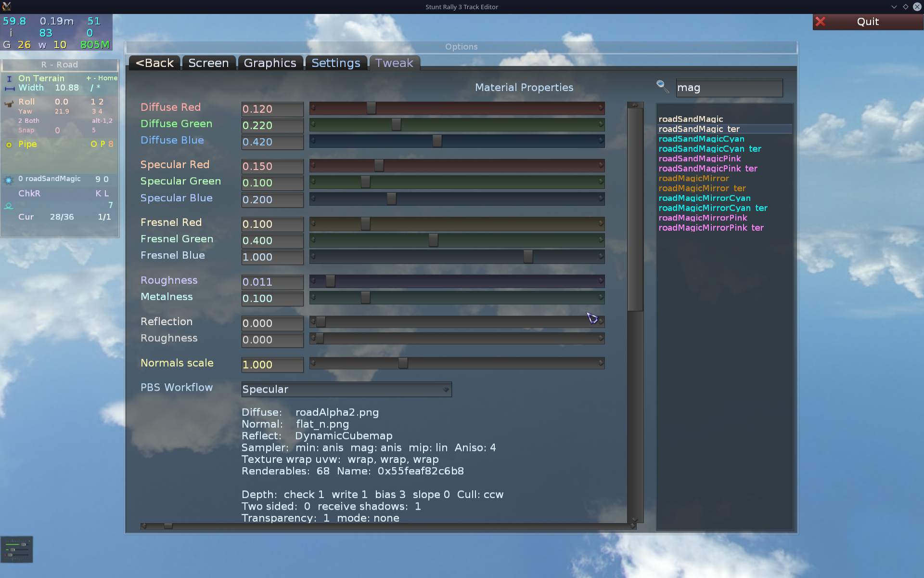Click the On Terrain cursor icon
The width and height of the screenshot is (924, 578).
[x=9, y=79]
